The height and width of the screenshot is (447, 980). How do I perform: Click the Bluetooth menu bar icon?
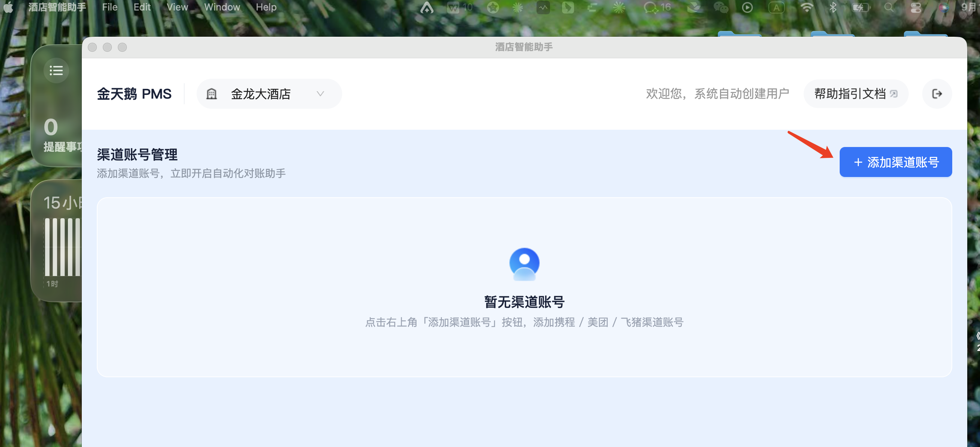click(833, 7)
